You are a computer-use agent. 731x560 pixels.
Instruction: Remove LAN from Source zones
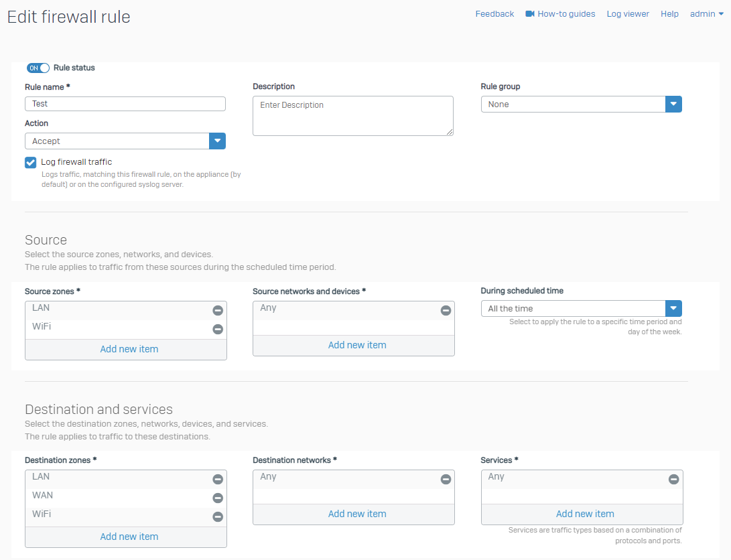218,310
